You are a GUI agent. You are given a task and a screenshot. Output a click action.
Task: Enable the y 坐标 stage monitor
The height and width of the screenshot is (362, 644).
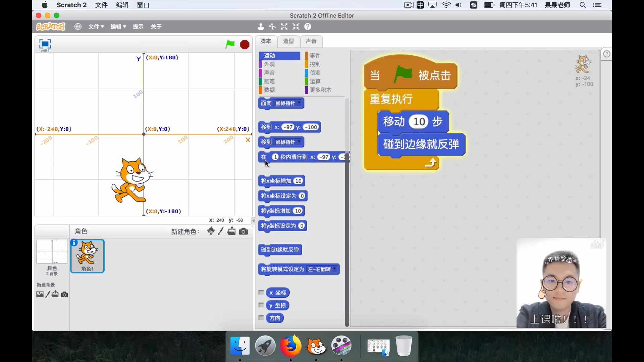[x=261, y=305]
